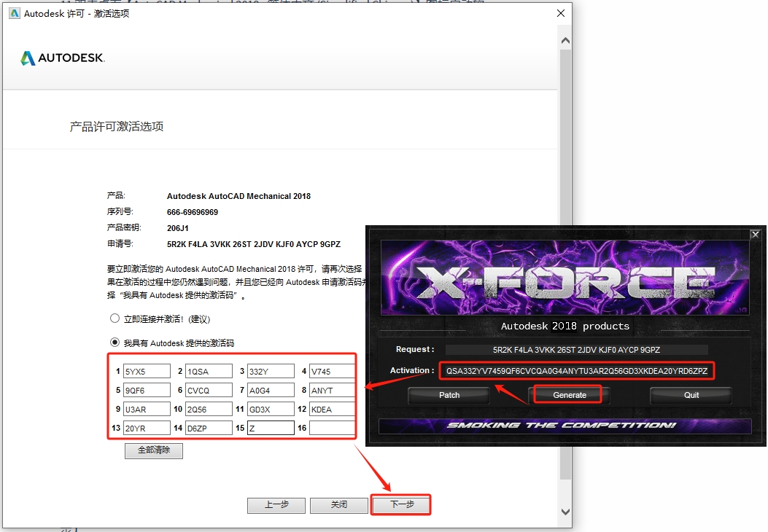The width and height of the screenshot is (768, 532).
Task: Click activation code field 5 containing 9QF6
Action: [x=147, y=391]
